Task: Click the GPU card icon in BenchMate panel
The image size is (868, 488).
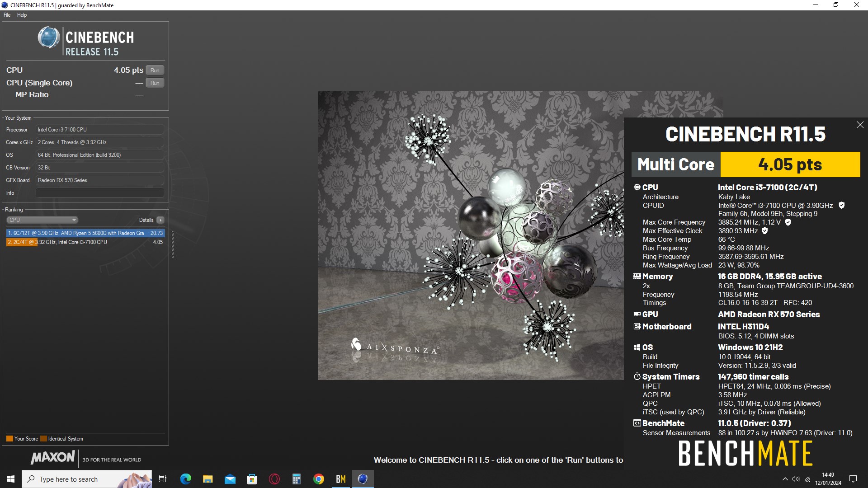Action: (637, 314)
